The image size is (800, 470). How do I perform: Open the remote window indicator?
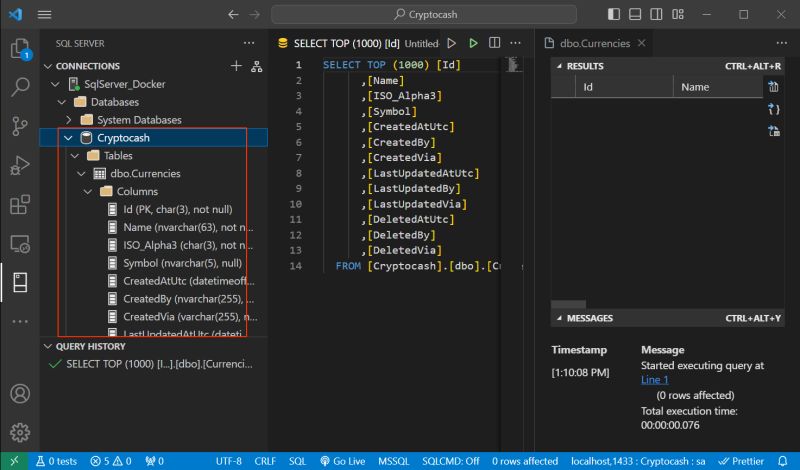[14, 461]
